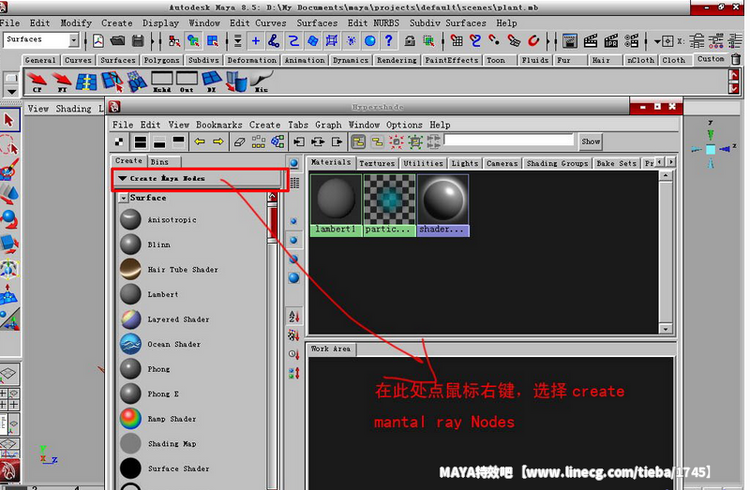Open the Dynamics shelf tab
750x490 pixels.
tap(351, 60)
